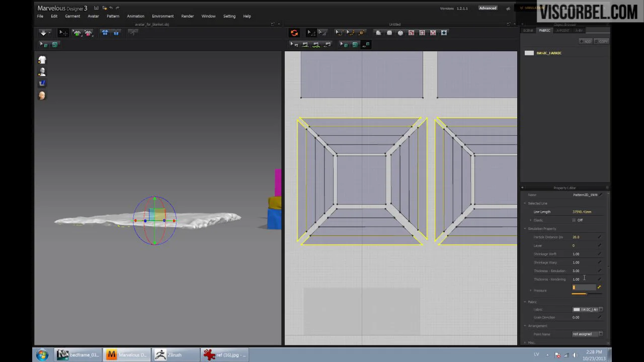
Task: Select the Edit Curvature tool icon
Action: click(339, 33)
